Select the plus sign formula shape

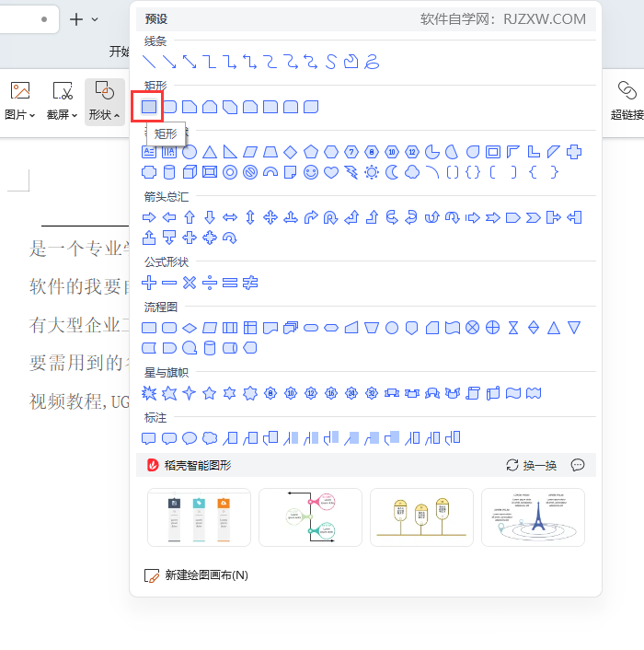click(149, 283)
